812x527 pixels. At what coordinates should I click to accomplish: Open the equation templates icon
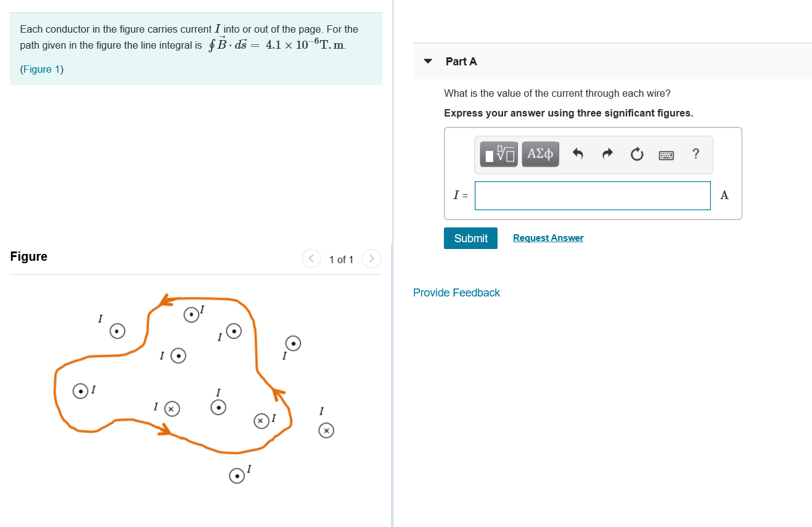(x=497, y=154)
